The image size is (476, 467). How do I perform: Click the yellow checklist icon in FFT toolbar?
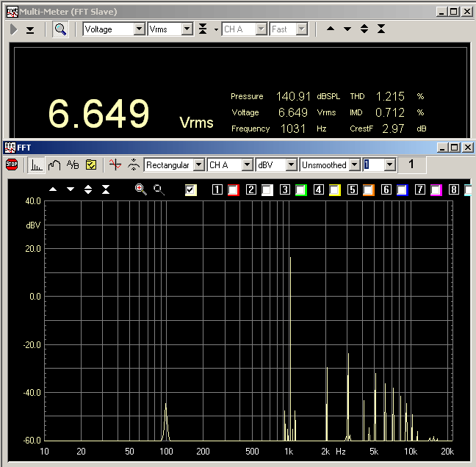(x=92, y=164)
